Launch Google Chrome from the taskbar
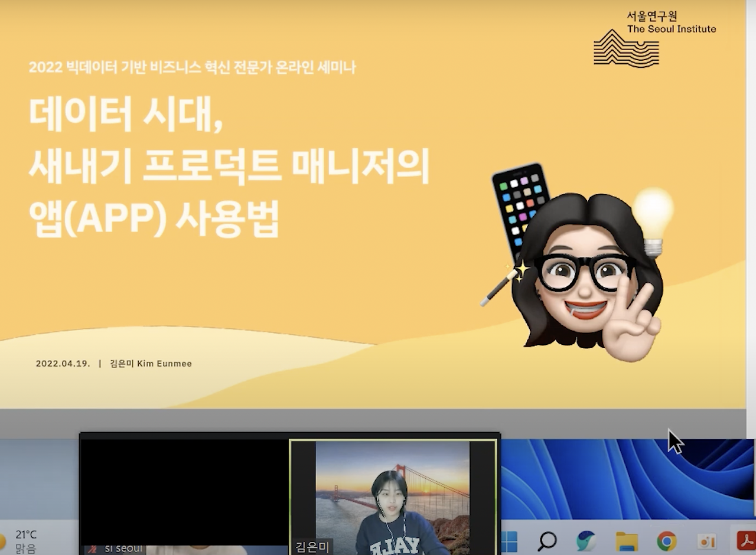 pos(667,540)
